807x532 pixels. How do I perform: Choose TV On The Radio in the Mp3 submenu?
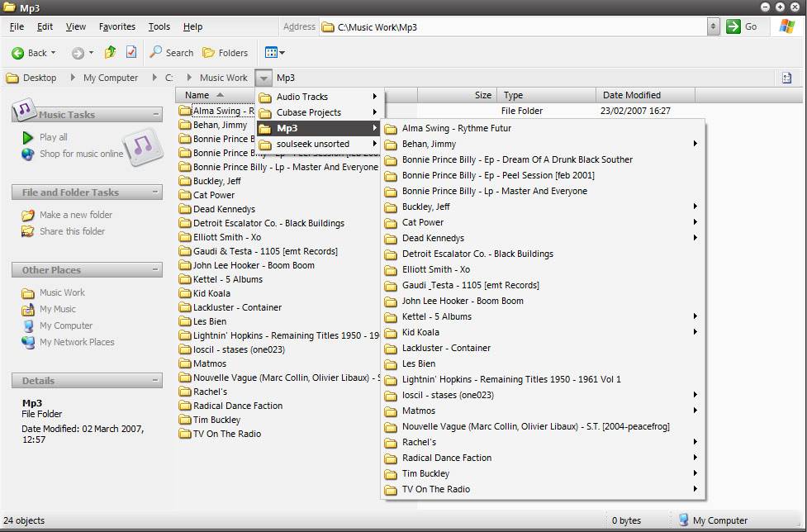coord(543,489)
